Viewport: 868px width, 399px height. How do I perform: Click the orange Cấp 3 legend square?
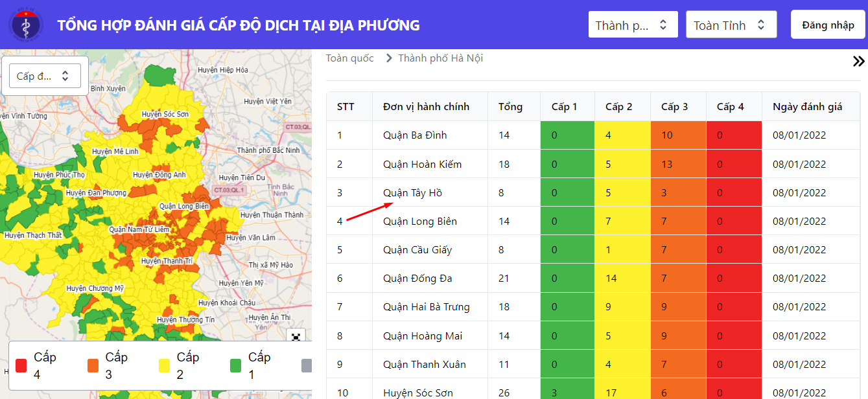coord(92,366)
